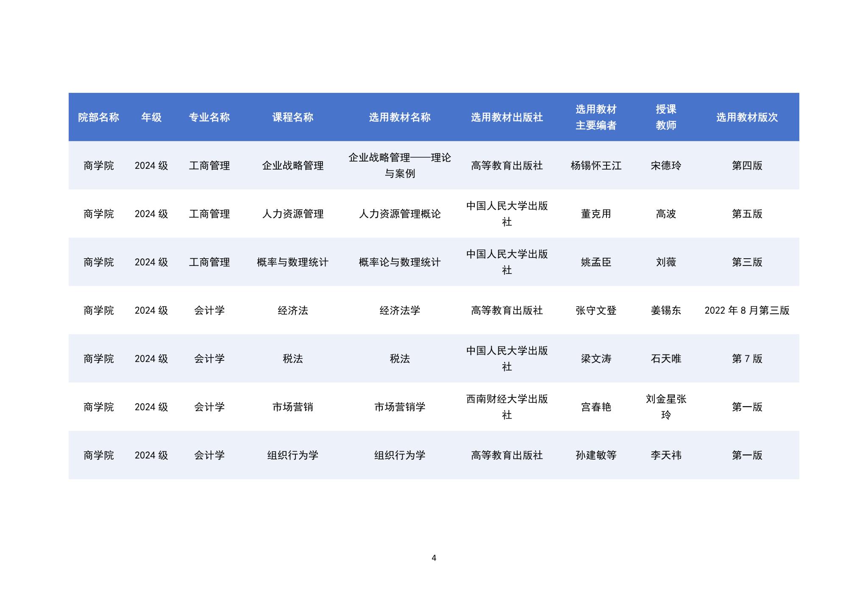Click the 选用教材版次 column header
868x614 pixels.
[747, 117]
